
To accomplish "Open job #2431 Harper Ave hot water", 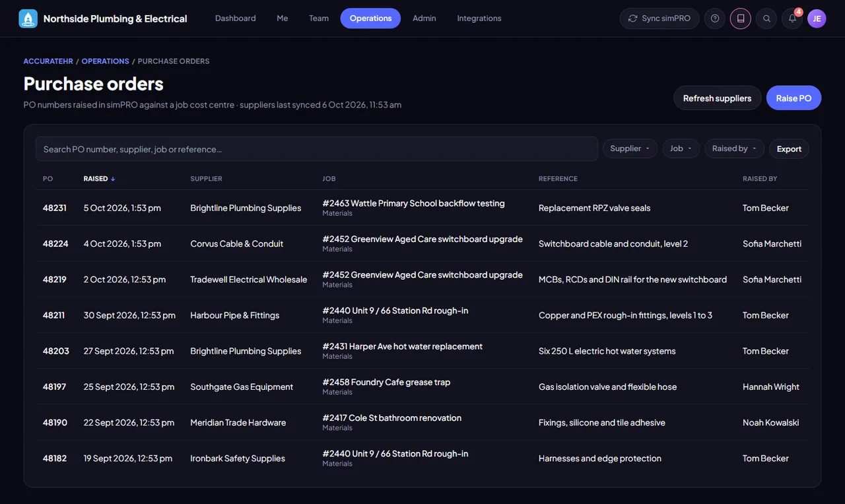I will (402, 346).
